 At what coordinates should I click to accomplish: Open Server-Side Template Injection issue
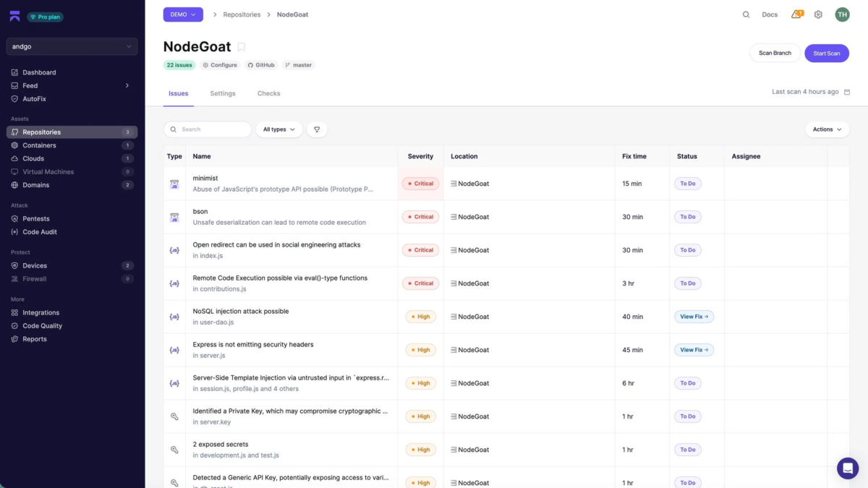506,383
